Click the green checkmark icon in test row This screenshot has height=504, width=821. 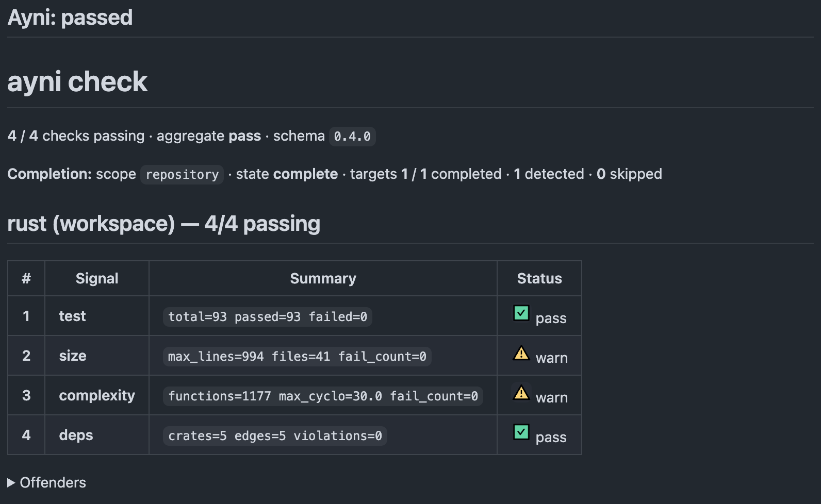(521, 313)
